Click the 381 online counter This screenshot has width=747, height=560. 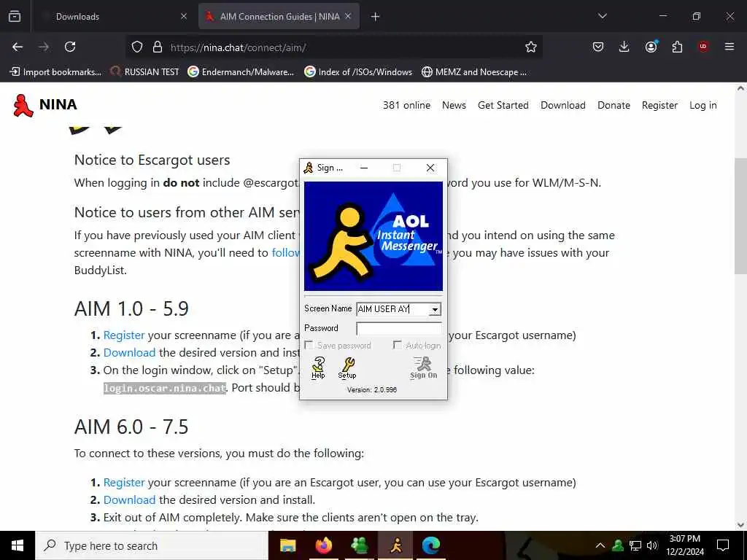[406, 105]
